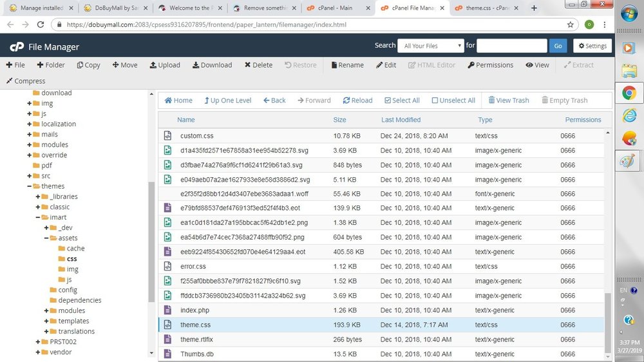
Task: Switch to the theme.css browser tab
Action: click(484, 8)
